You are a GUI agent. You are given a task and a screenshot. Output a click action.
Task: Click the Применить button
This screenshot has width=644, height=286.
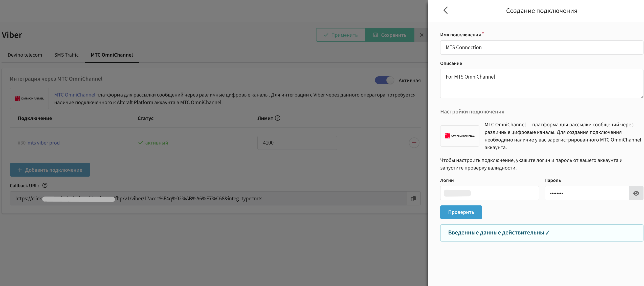pyautogui.click(x=341, y=35)
